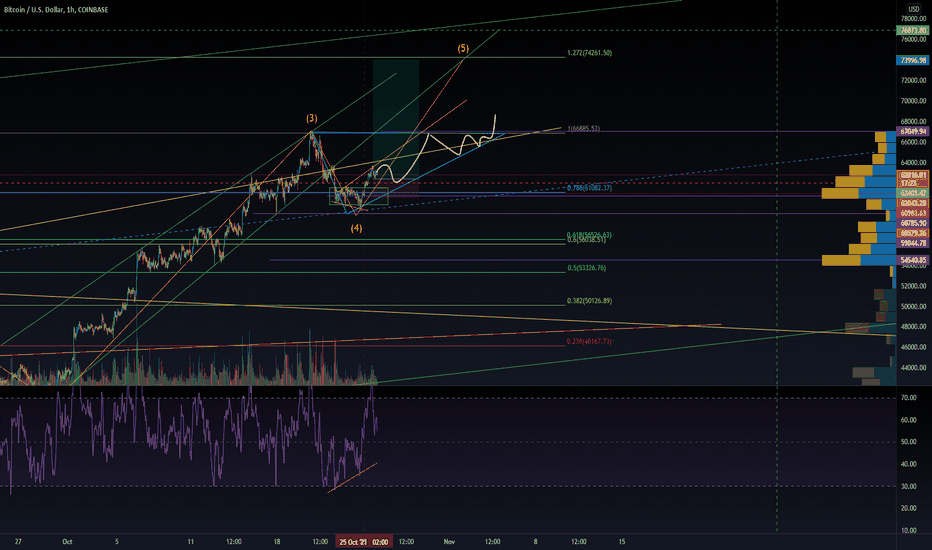This screenshot has width=932, height=550.
Task: Click the highlighted 25 Oct '21 02:00 time marker
Action: [363, 542]
